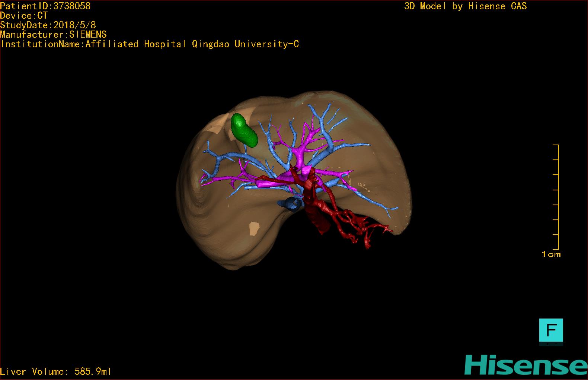Select the InstitutionName Affiliated Hospital Qingdao University-C text
This screenshot has width=588, height=380.
click(150, 44)
